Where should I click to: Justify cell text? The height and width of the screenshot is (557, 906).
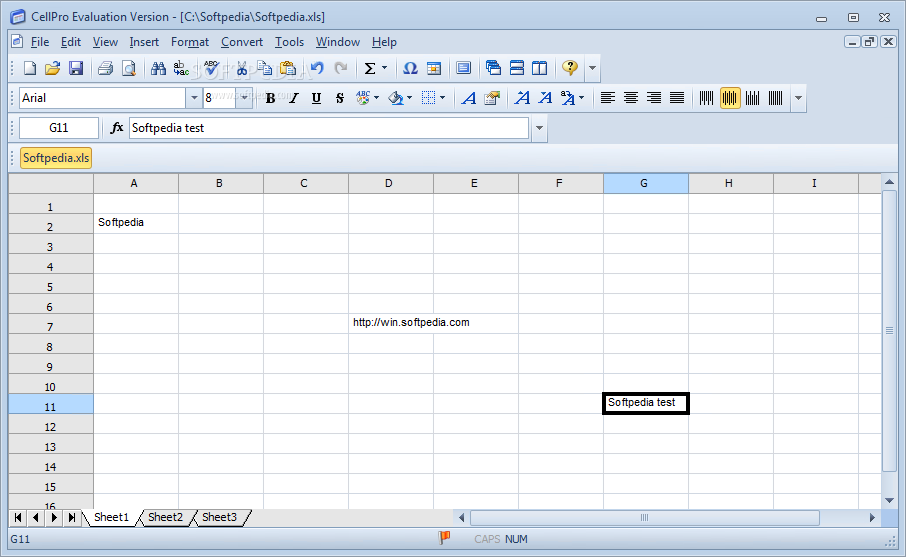(x=677, y=98)
